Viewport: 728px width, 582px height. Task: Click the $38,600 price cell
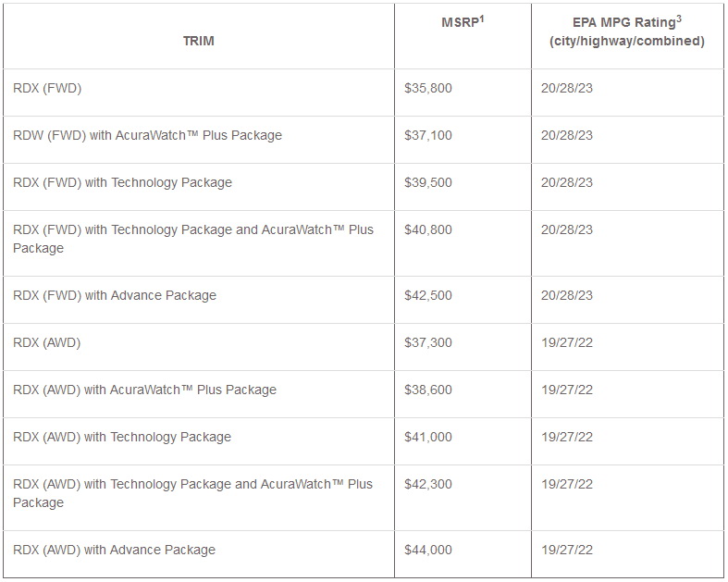[428, 390]
